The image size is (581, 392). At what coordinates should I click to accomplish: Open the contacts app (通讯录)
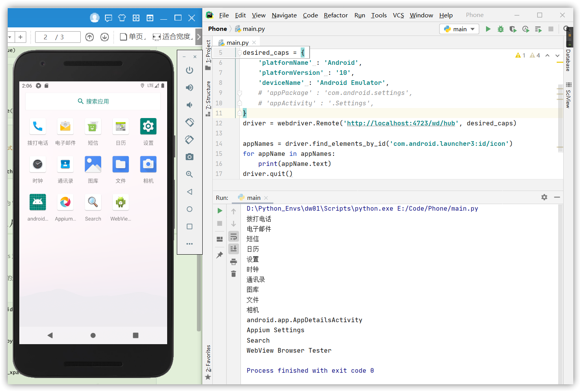pos(65,164)
